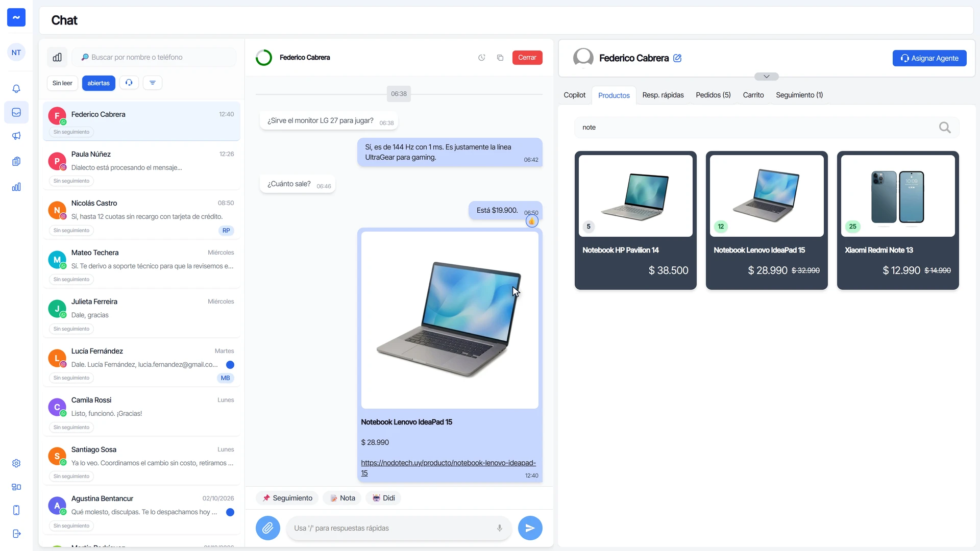Click the mobile phone icon in sidebar
Image resolution: width=980 pixels, height=551 pixels.
click(x=16, y=510)
